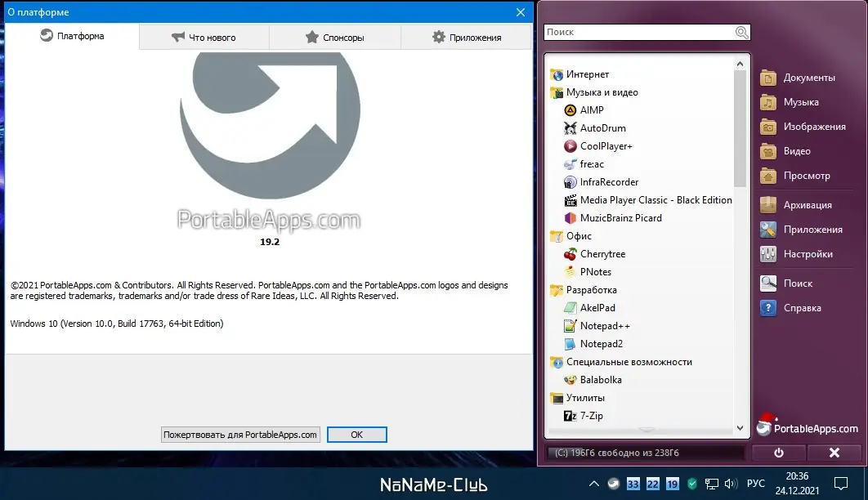This screenshot has width=868, height=500.
Task: Click the app list scrollbar up arrow
Action: (x=740, y=64)
